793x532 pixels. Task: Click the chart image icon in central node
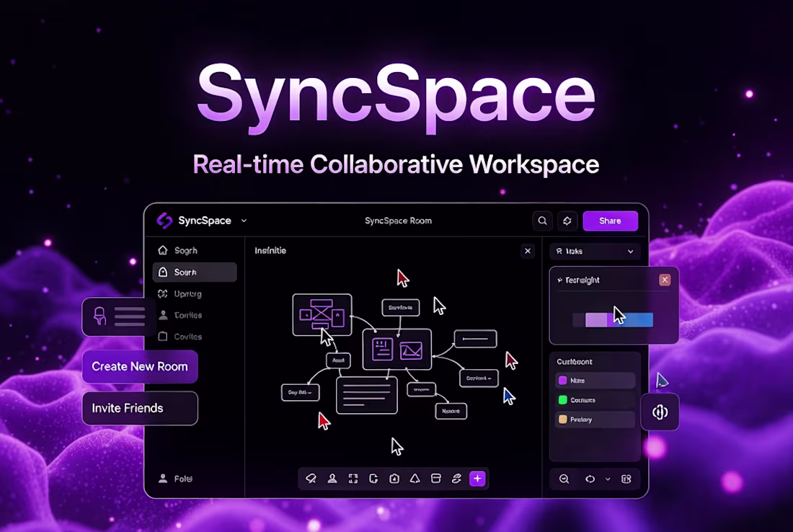pyautogui.click(x=411, y=350)
